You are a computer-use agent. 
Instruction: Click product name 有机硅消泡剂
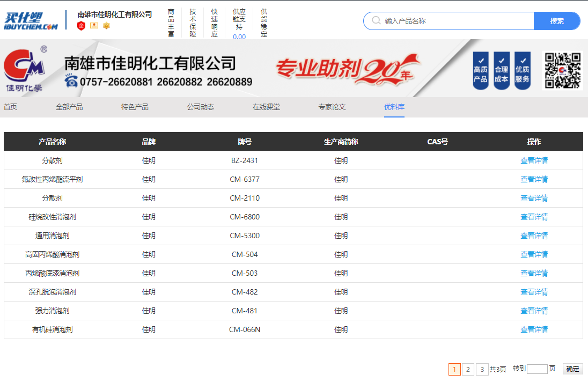[x=52, y=329]
